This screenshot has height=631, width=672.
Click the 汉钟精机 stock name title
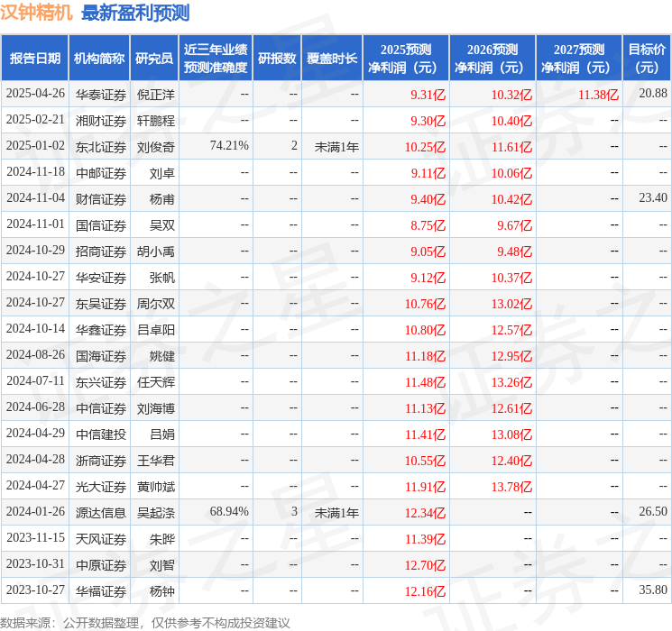point(36,13)
